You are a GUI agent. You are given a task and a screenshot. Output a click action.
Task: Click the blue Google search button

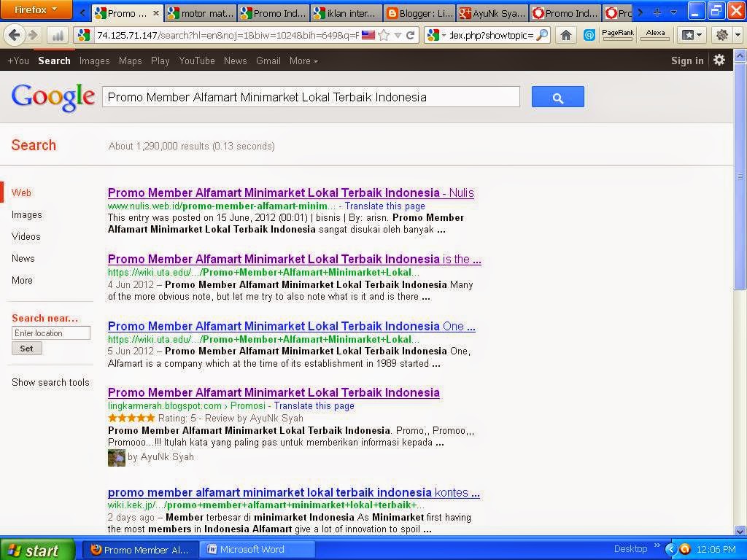557,97
